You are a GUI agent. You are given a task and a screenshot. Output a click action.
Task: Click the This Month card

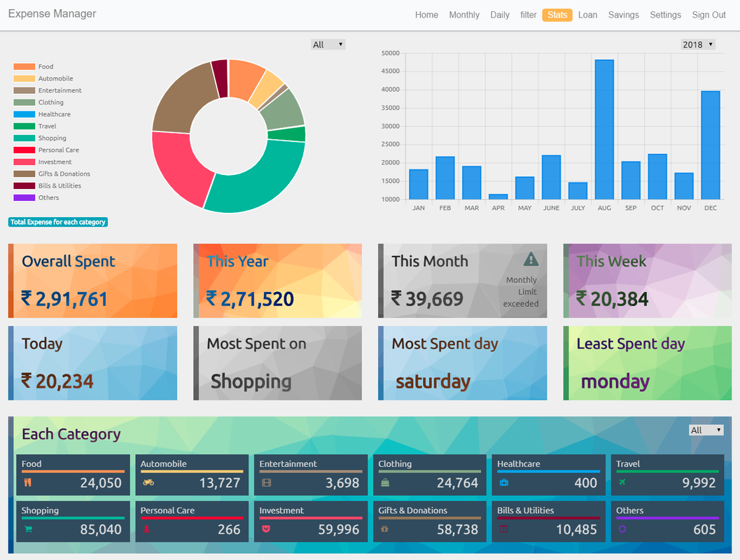[x=463, y=281]
